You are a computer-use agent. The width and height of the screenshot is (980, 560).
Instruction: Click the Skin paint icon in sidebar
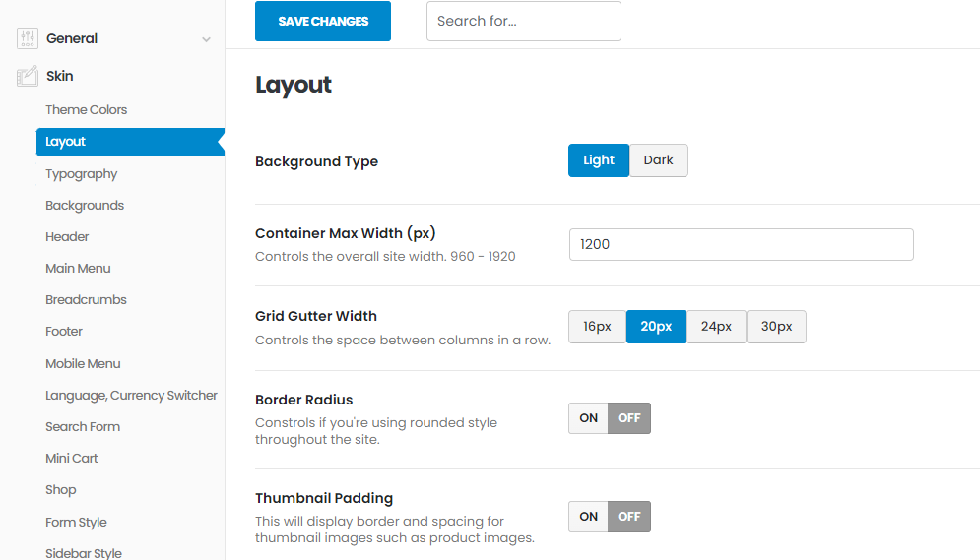click(x=27, y=76)
